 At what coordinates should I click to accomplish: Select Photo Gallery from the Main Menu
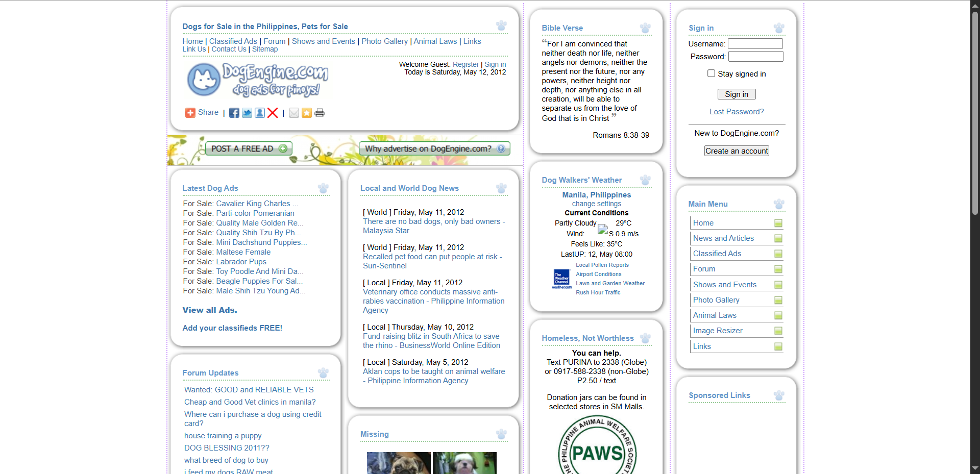716,300
